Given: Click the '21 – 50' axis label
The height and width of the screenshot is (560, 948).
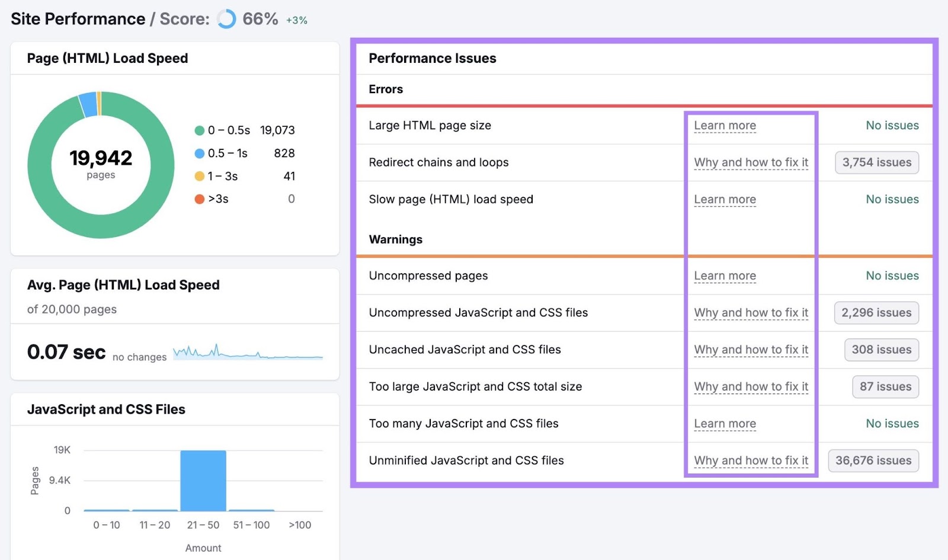Looking at the screenshot, I should pos(203,525).
